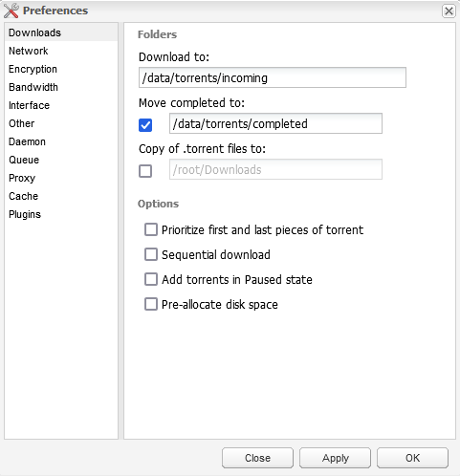Image resolution: width=460 pixels, height=476 pixels.
Task: Click the Move completed to path field
Action: [x=275, y=123]
